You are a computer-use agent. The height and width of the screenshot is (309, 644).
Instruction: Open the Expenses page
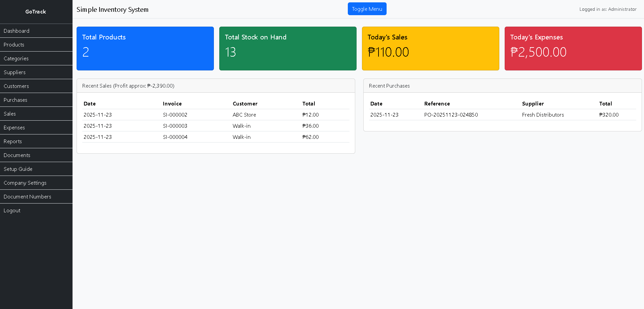pos(14,127)
